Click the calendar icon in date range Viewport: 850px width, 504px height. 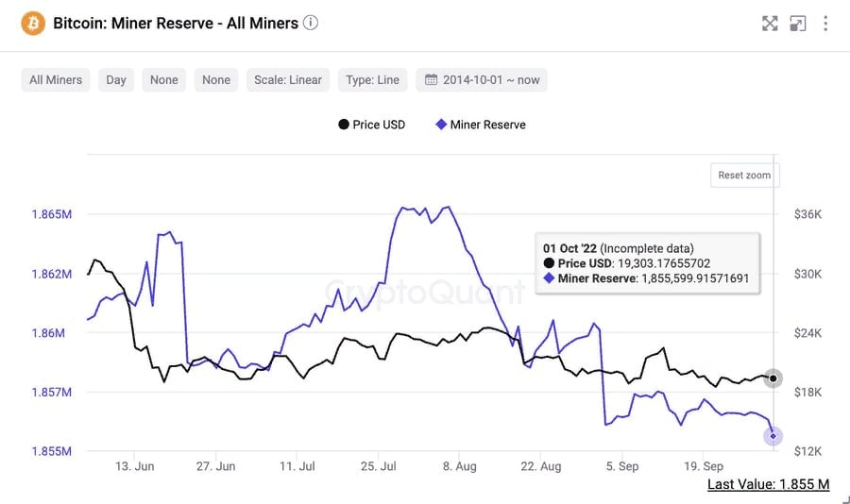tap(433, 80)
